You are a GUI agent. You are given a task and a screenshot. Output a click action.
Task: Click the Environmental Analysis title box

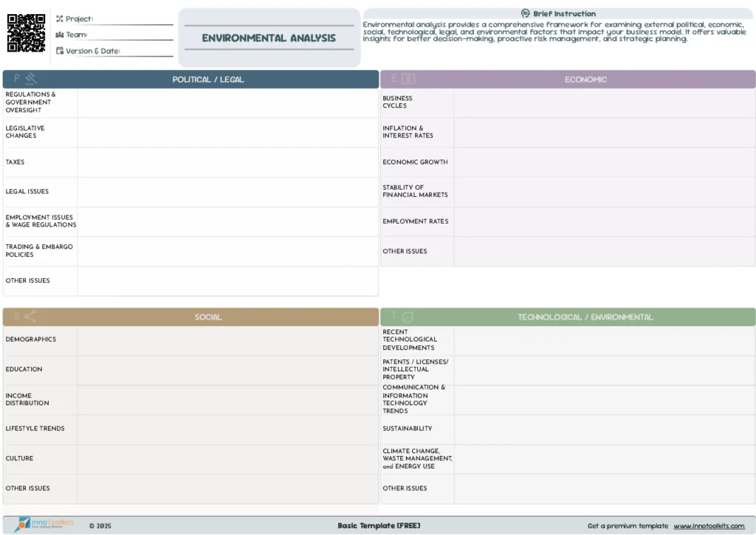[269, 38]
